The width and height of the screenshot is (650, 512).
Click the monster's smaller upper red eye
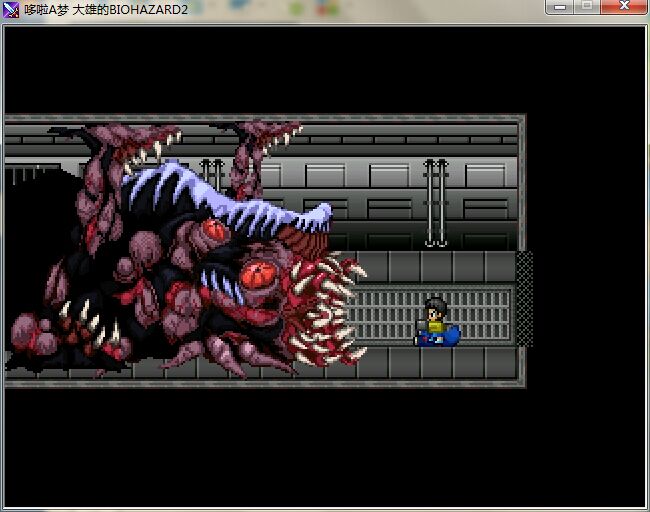click(214, 231)
